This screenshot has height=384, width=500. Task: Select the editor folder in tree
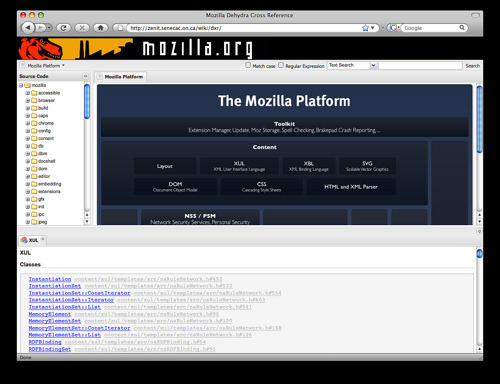[44, 176]
